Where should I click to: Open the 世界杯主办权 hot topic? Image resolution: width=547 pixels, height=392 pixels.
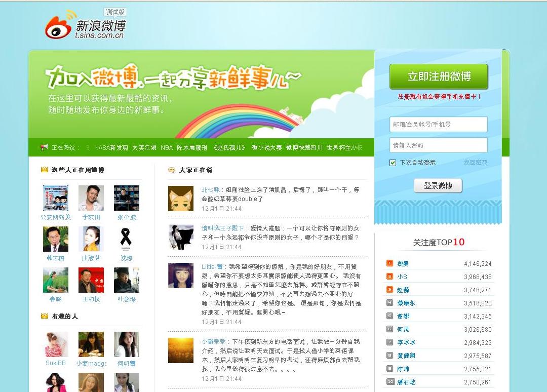pos(344,148)
